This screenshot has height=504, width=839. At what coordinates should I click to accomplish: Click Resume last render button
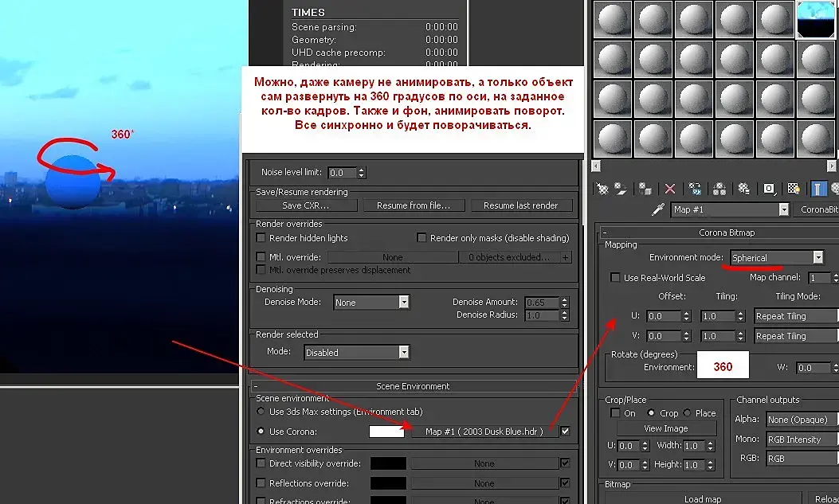521,205
